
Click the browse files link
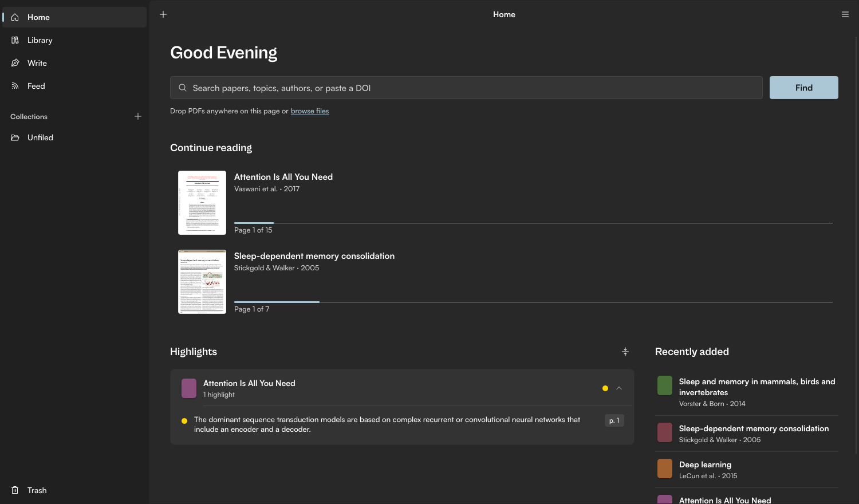pos(310,111)
